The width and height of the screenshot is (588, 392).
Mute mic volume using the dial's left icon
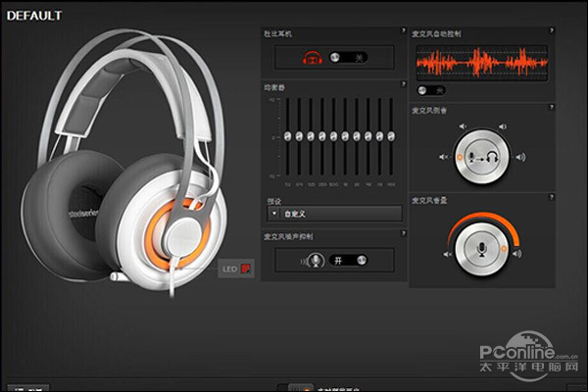click(447, 255)
